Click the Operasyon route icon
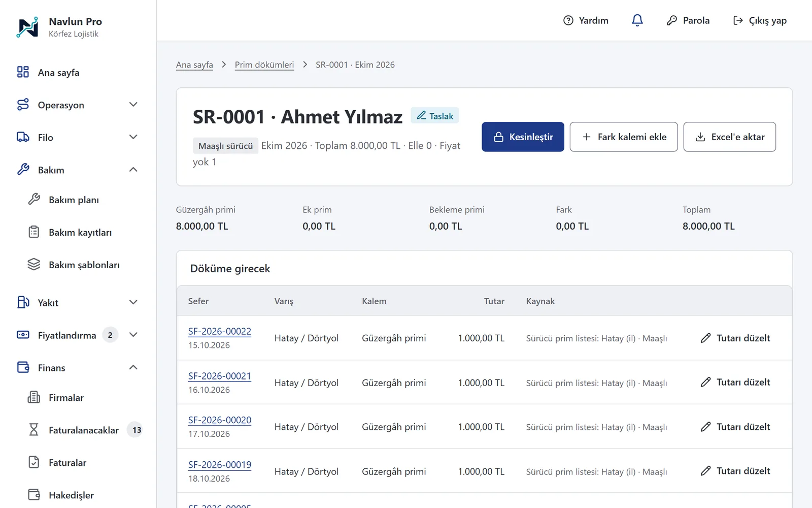The width and height of the screenshot is (812, 508). 23,105
